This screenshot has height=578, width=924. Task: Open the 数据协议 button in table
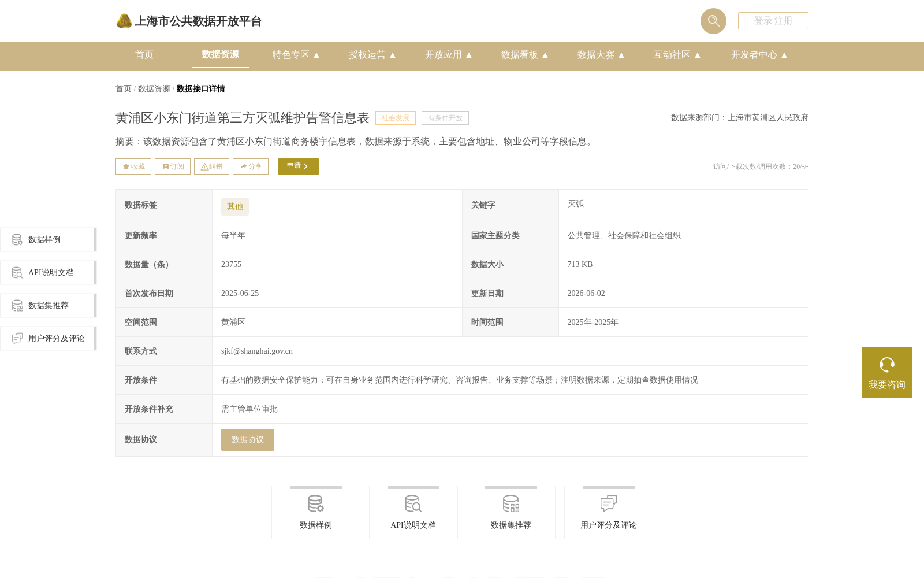click(x=248, y=440)
